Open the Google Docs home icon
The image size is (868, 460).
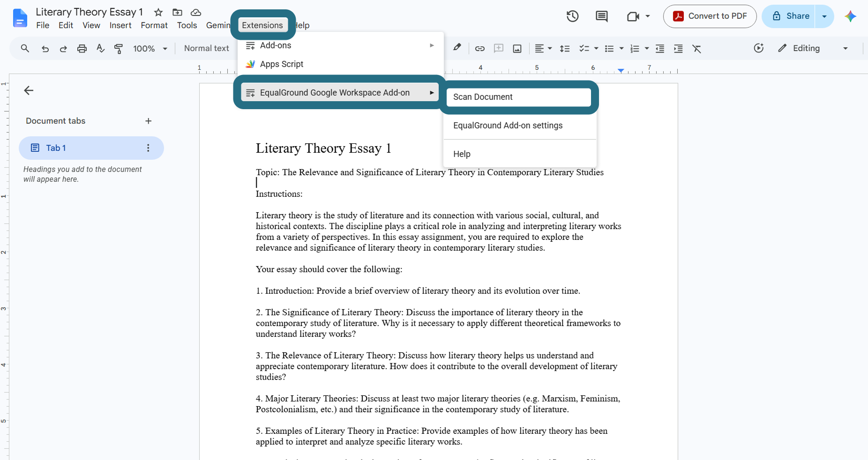(x=20, y=18)
